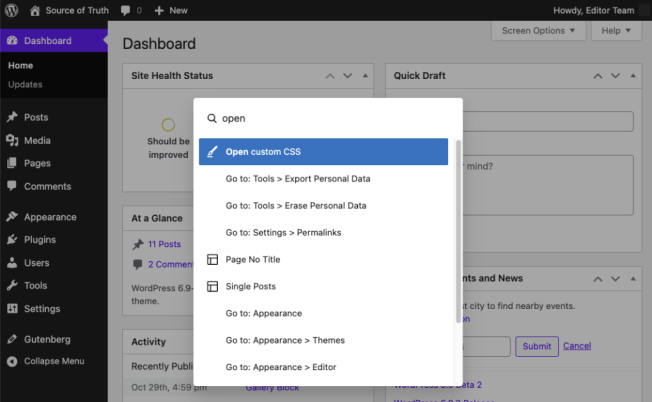The height and width of the screenshot is (402, 652).
Task: Click the Submit button
Action: click(536, 346)
